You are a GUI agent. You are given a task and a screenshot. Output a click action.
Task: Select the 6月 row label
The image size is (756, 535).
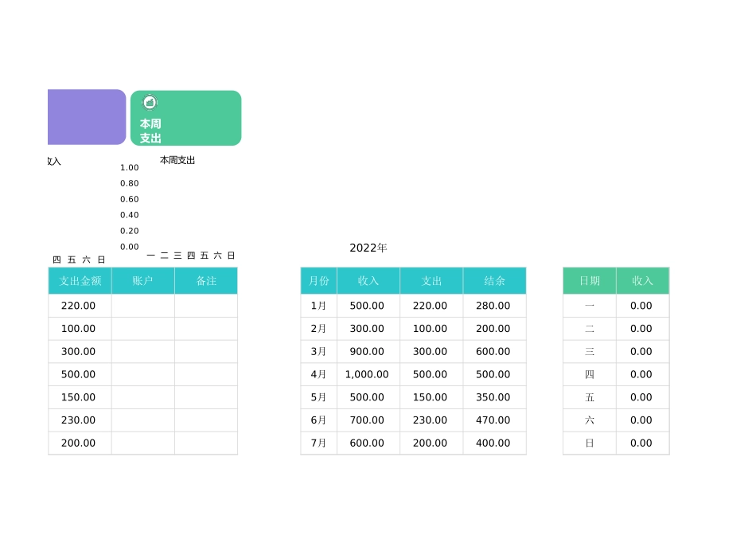318,420
